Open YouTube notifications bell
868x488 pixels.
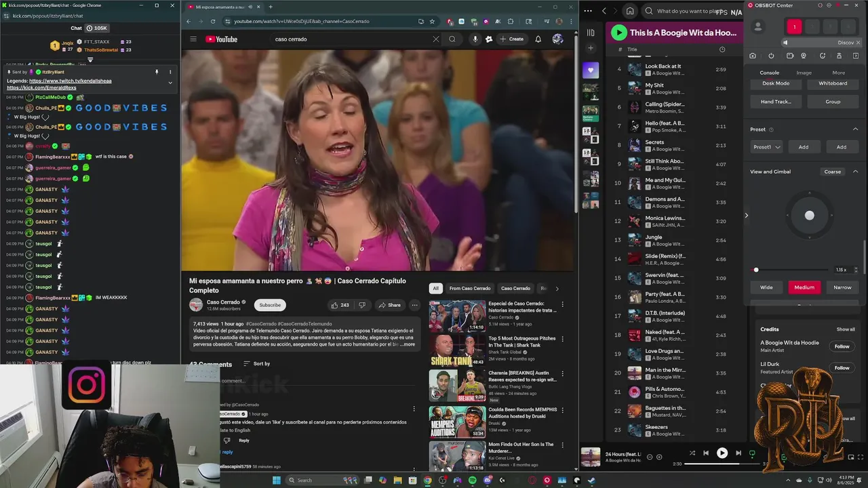[538, 39]
